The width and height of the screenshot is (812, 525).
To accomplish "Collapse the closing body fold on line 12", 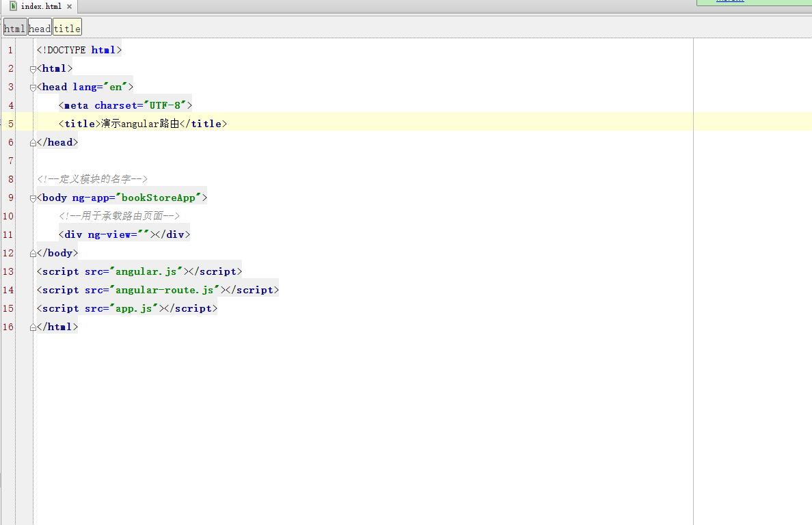I will 33,254.
